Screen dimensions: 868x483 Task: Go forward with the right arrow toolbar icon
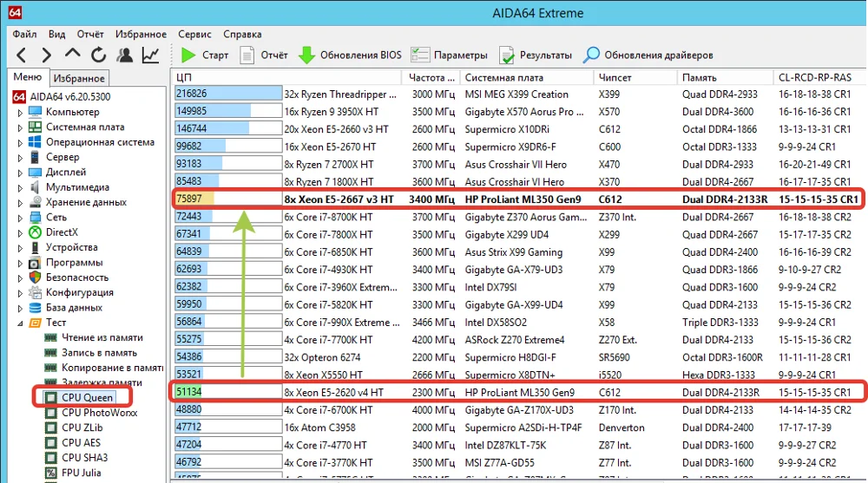tap(47, 55)
